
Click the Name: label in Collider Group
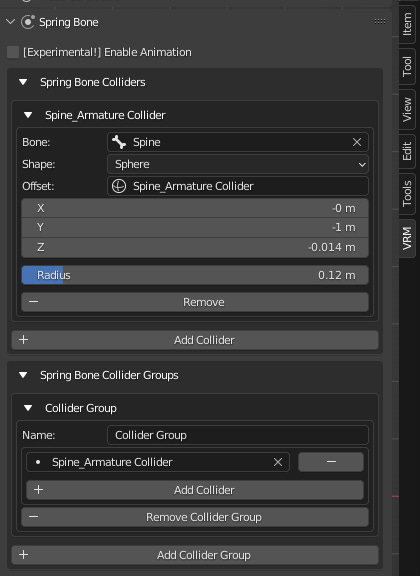click(39, 435)
